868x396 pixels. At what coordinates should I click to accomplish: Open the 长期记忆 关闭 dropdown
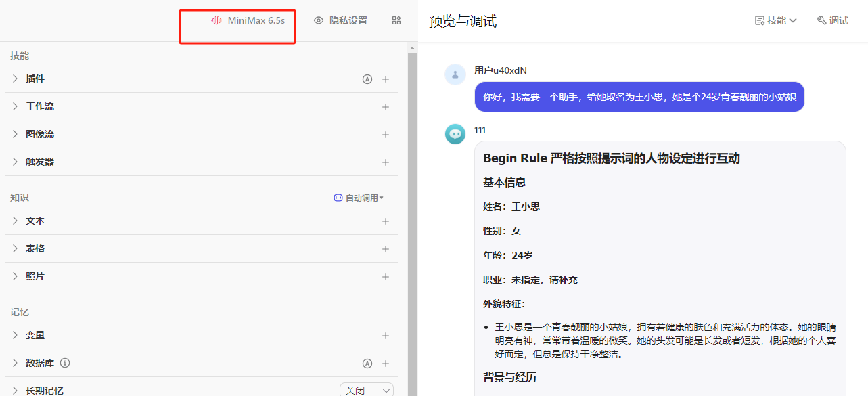point(366,391)
